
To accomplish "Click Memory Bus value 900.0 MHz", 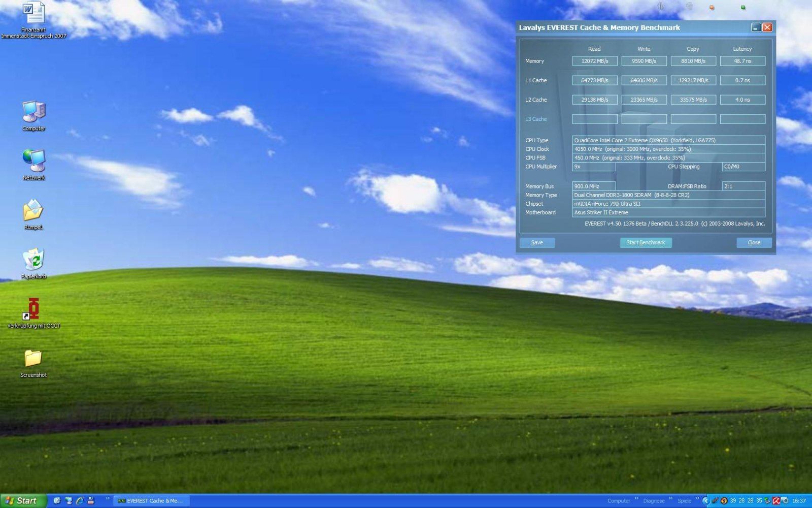I will click(x=594, y=186).
